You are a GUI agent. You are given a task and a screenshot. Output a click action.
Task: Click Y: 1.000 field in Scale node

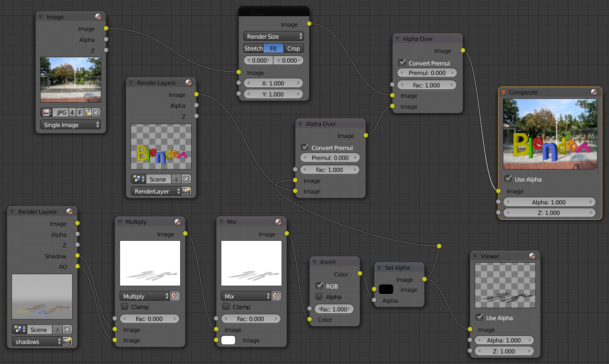pos(273,94)
